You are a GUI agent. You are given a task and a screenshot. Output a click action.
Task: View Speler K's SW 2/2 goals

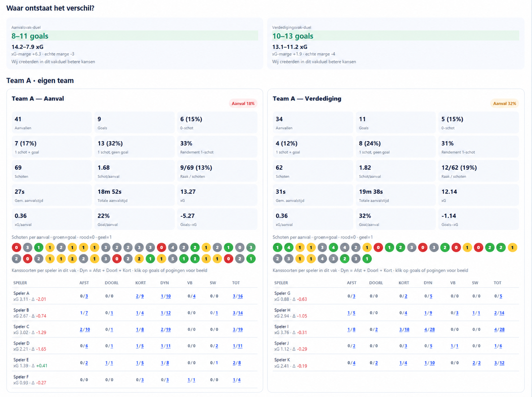pyautogui.click(x=476, y=363)
